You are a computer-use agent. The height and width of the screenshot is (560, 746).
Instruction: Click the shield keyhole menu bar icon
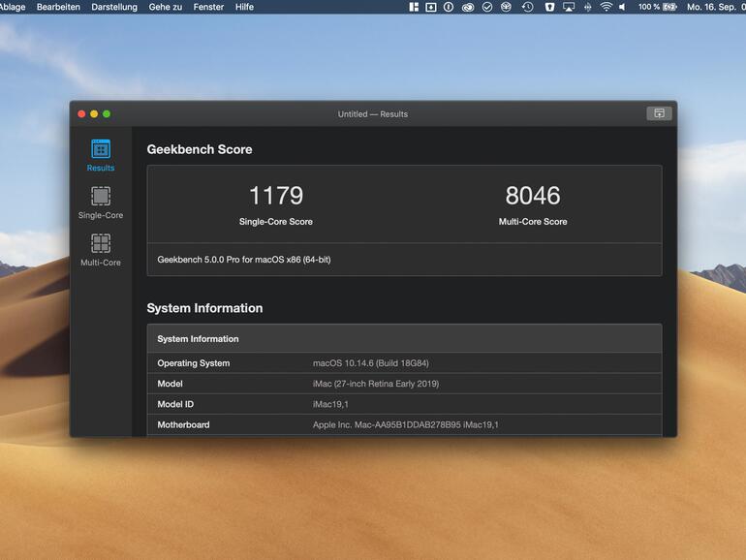(x=549, y=7)
